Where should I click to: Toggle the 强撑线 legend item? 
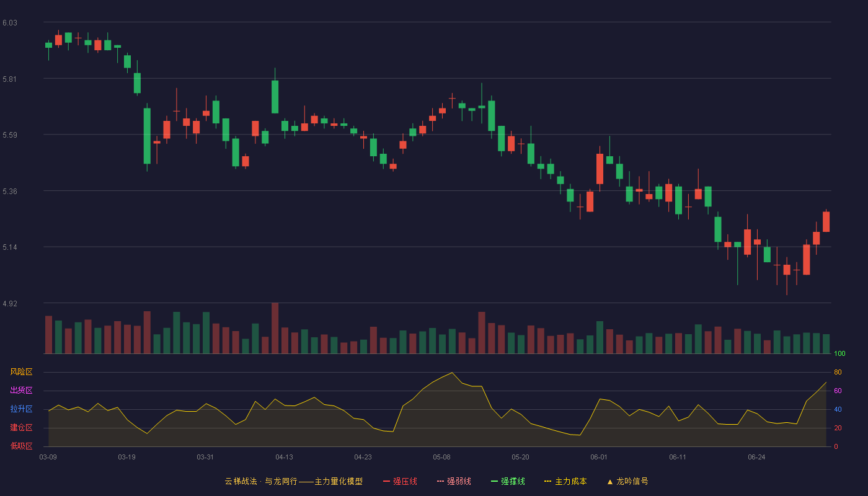(508, 481)
